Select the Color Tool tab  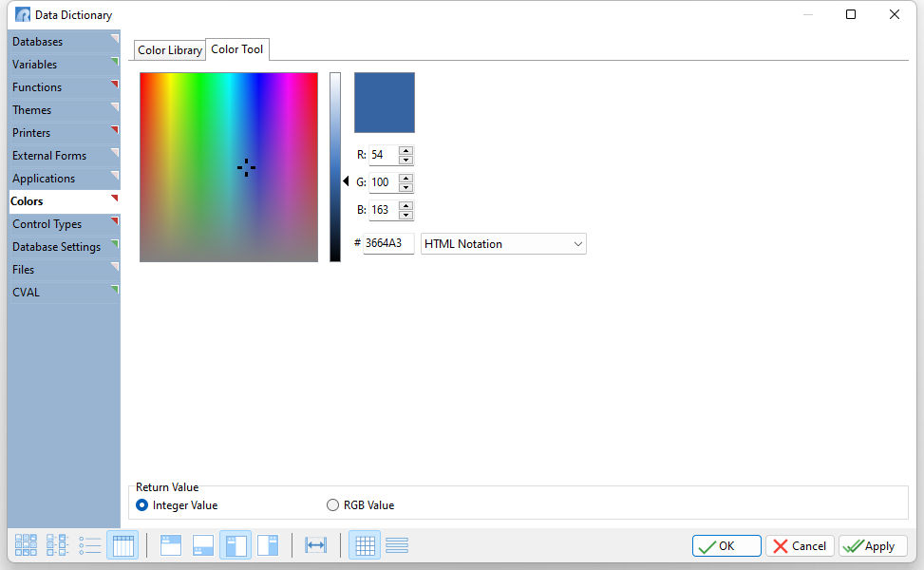[236, 49]
